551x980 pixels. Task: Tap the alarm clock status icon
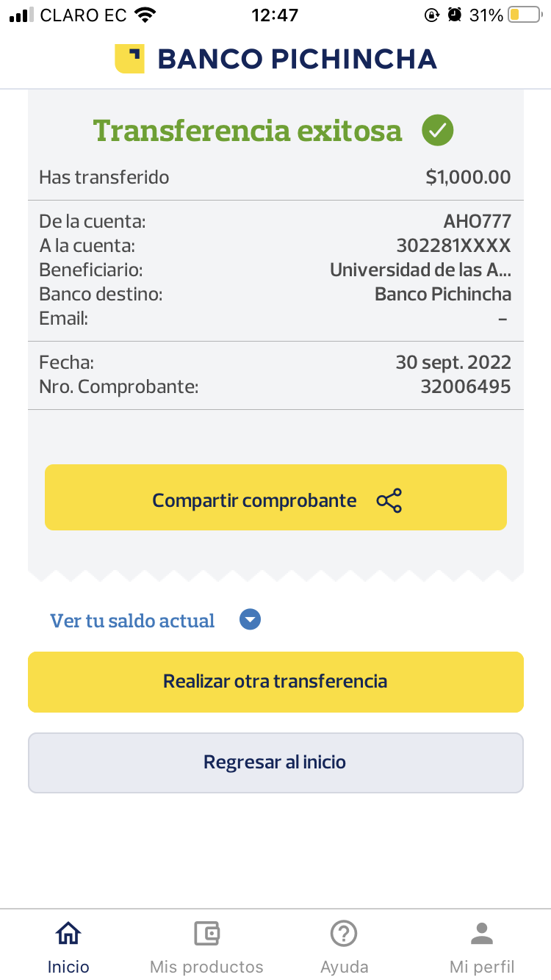455,15
